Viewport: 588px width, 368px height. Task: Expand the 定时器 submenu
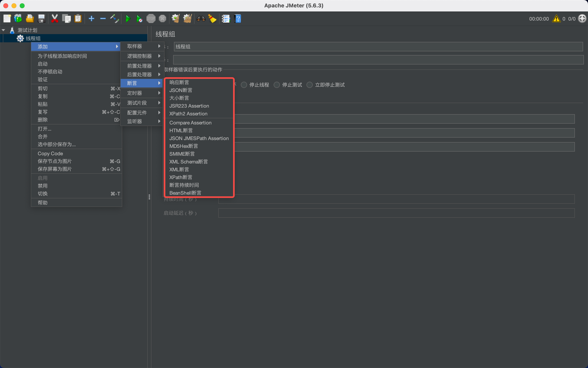[x=142, y=93]
